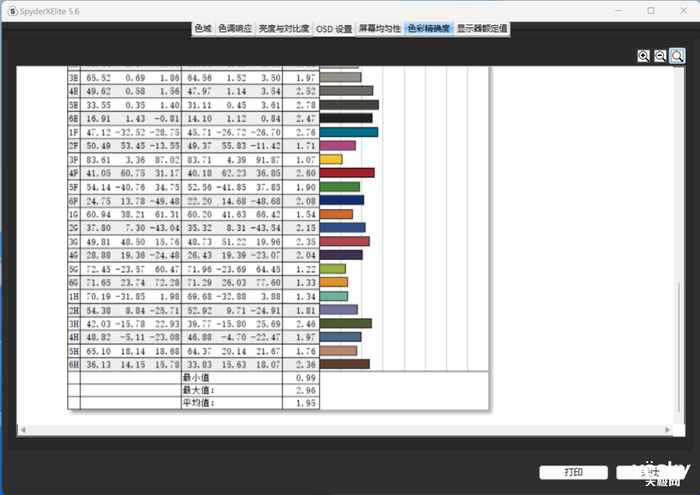Click the minimum value 0.99
The image size is (700, 495).
click(306, 378)
